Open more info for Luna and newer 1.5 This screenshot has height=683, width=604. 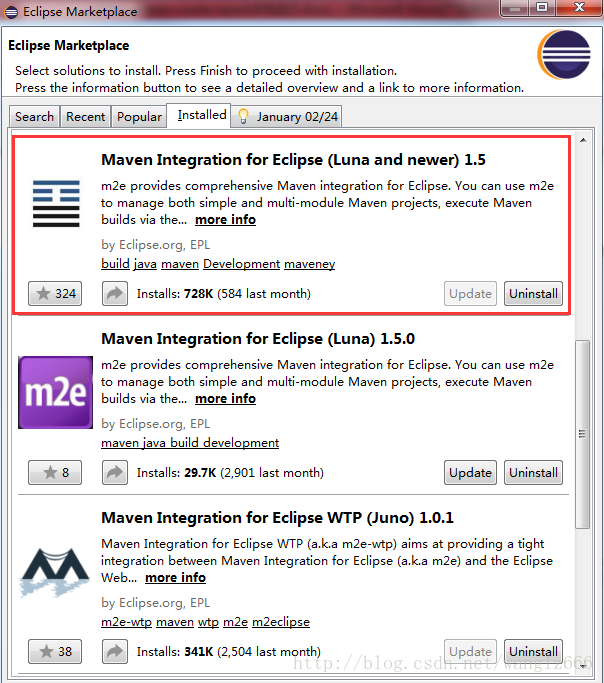[x=225, y=220]
